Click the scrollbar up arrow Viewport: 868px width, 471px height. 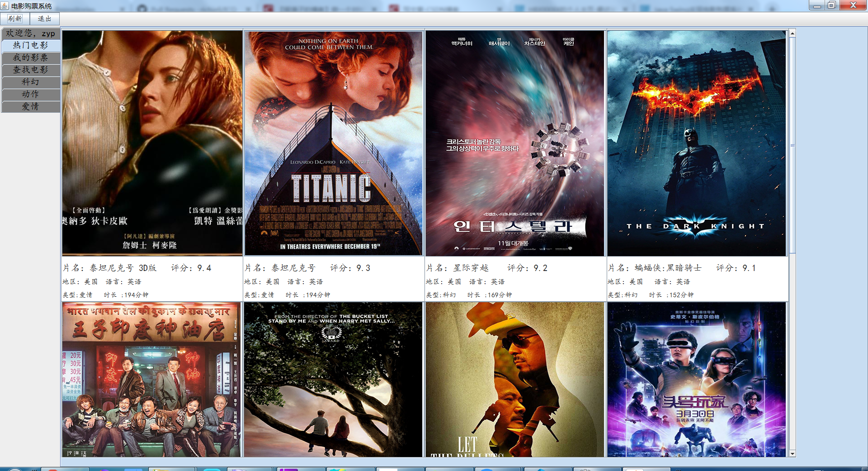pyautogui.click(x=793, y=33)
